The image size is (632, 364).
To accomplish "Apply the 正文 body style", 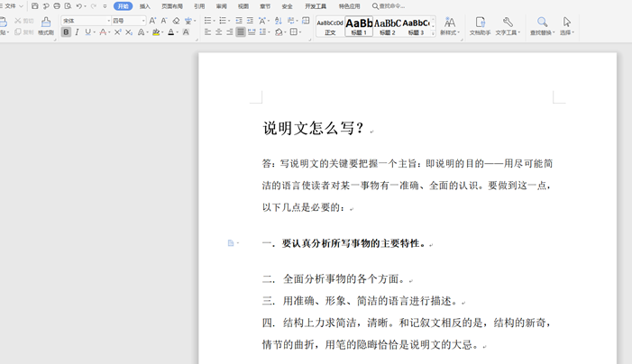I will click(330, 26).
